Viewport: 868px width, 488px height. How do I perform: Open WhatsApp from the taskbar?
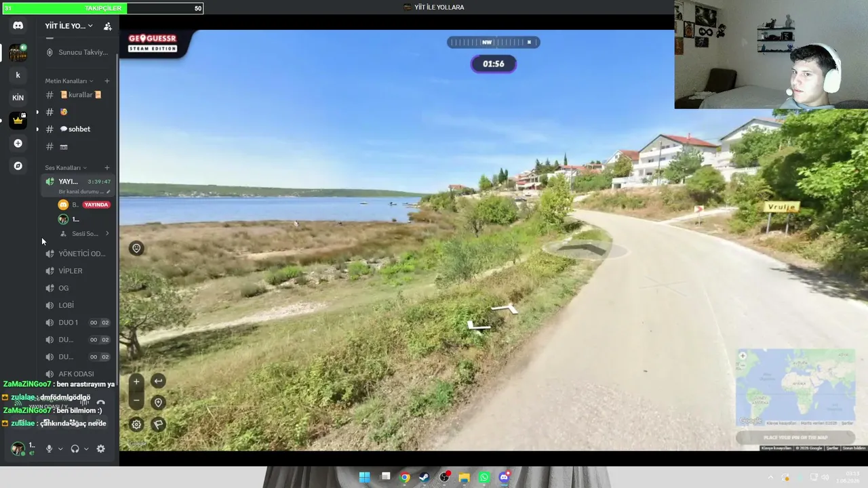coord(484,477)
